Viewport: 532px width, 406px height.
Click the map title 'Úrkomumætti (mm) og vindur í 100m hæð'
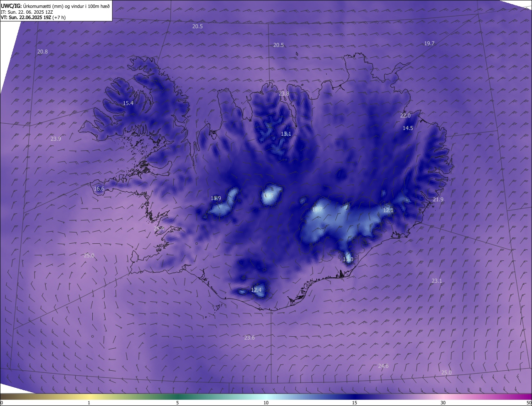66,6
